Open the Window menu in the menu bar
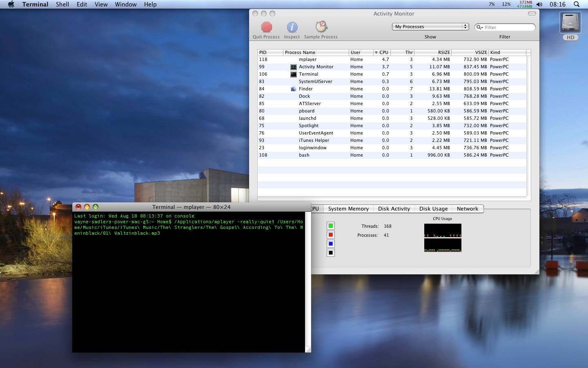Screen dimensions: 588x368 pyautogui.click(x=125, y=4)
